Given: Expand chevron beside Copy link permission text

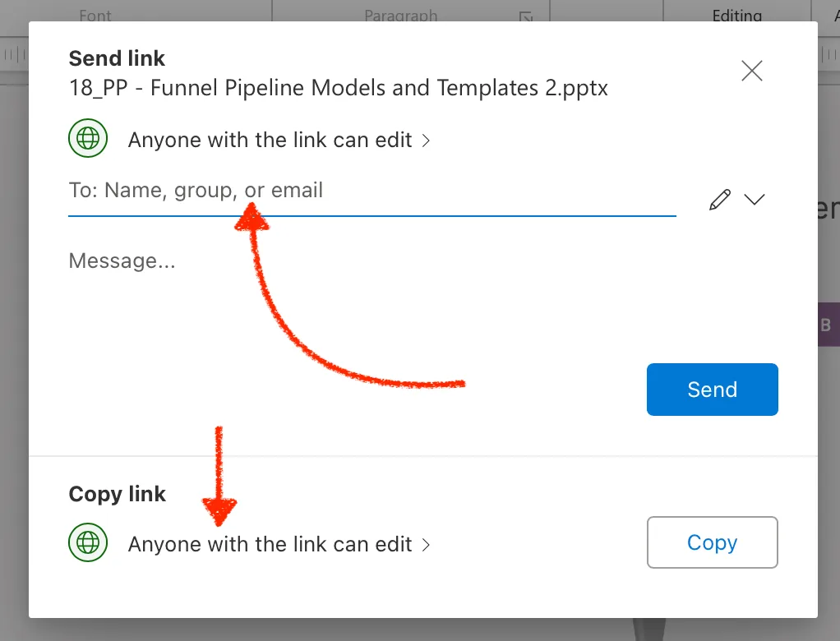Looking at the screenshot, I should point(426,545).
